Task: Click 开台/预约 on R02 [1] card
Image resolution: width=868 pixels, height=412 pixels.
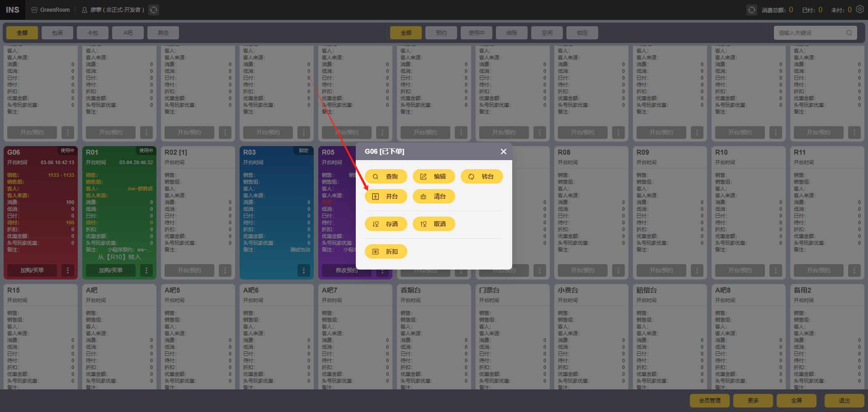Action: [x=189, y=270]
